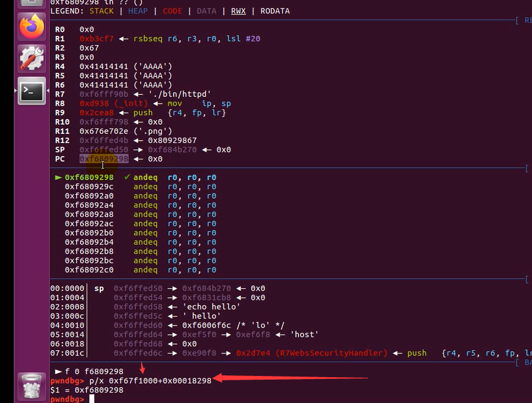Click R7 string './bin/httpd'
Viewport: 532px width, 403px height.
tap(180, 94)
